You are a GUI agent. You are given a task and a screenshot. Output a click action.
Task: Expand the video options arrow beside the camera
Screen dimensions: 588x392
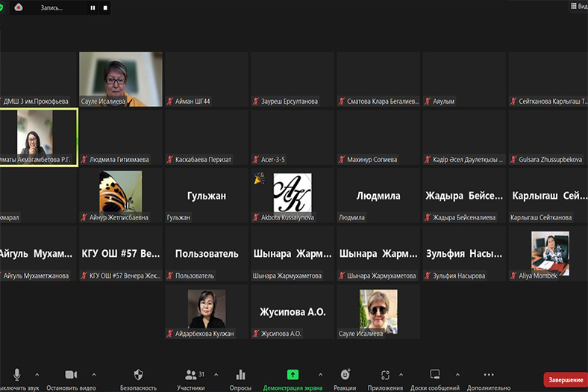tap(94, 374)
